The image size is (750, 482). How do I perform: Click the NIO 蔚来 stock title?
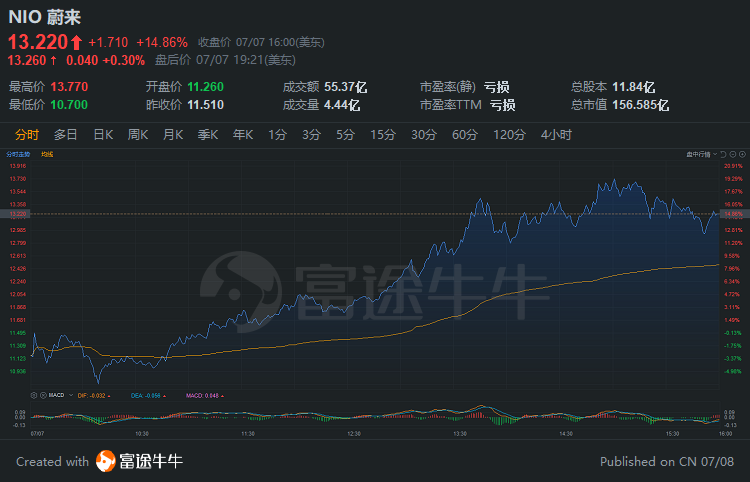coord(45,17)
